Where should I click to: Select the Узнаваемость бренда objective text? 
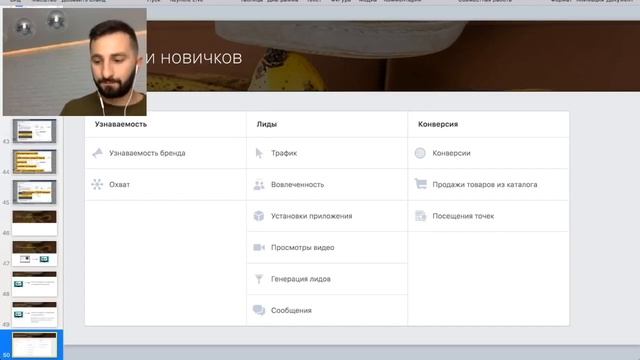[147, 153]
